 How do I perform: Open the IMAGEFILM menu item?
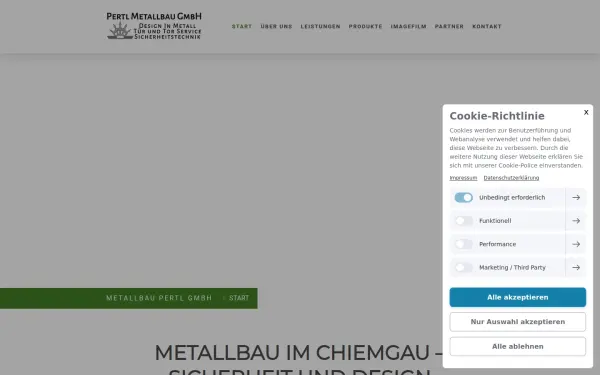coord(408,26)
